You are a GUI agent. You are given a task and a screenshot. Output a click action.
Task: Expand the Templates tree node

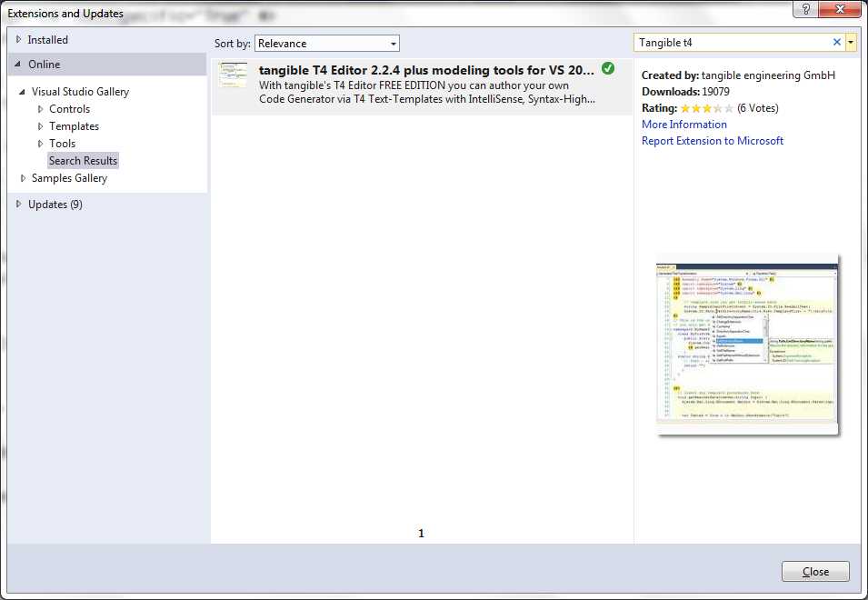point(40,126)
